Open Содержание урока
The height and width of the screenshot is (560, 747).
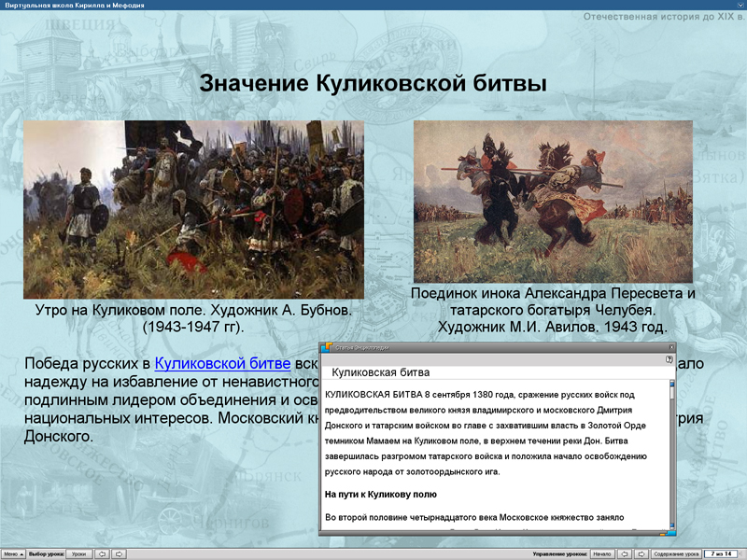(676, 553)
